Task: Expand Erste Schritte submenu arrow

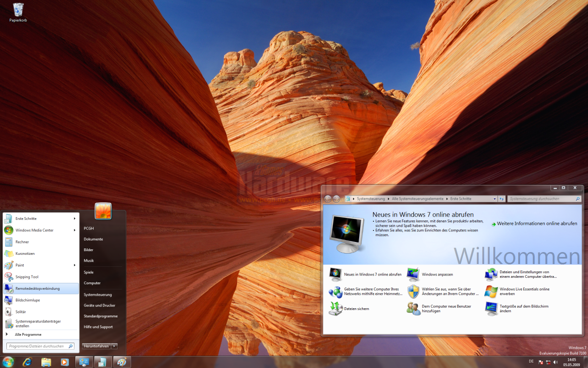Action: (74, 218)
